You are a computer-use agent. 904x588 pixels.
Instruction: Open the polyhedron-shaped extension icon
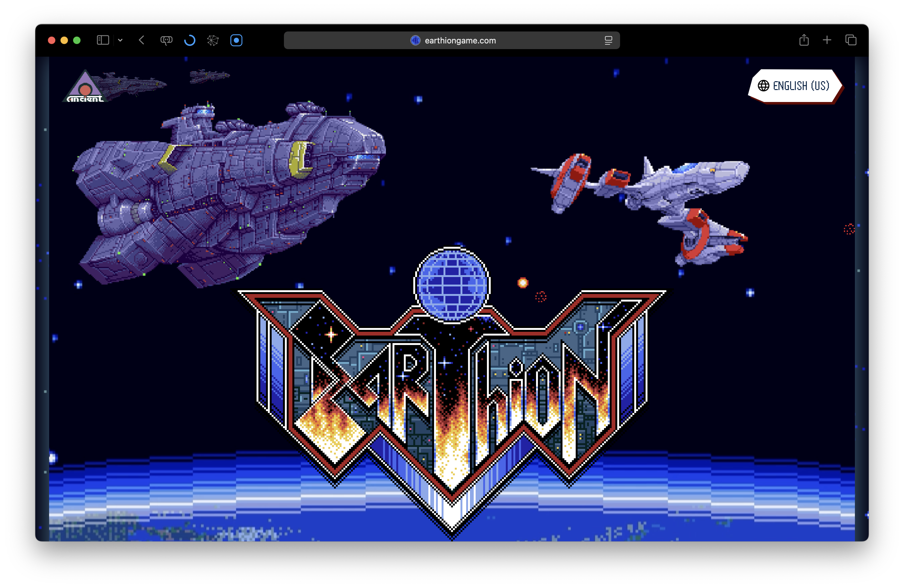click(x=213, y=40)
